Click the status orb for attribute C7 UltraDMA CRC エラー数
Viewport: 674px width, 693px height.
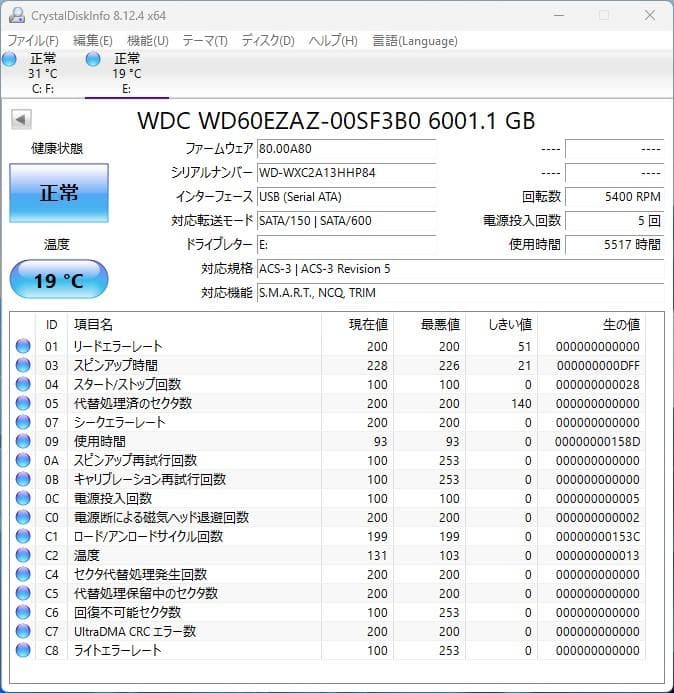pyautogui.click(x=23, y=631)
